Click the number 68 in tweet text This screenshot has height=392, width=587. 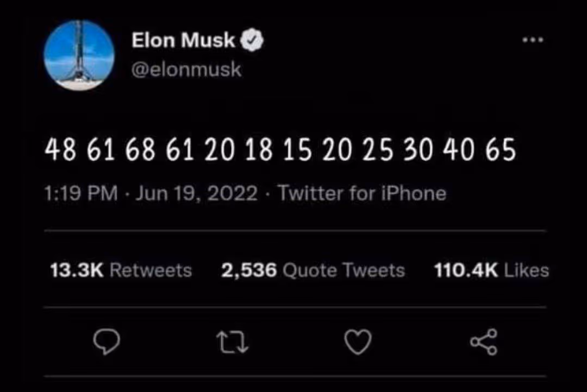[139, 150]
